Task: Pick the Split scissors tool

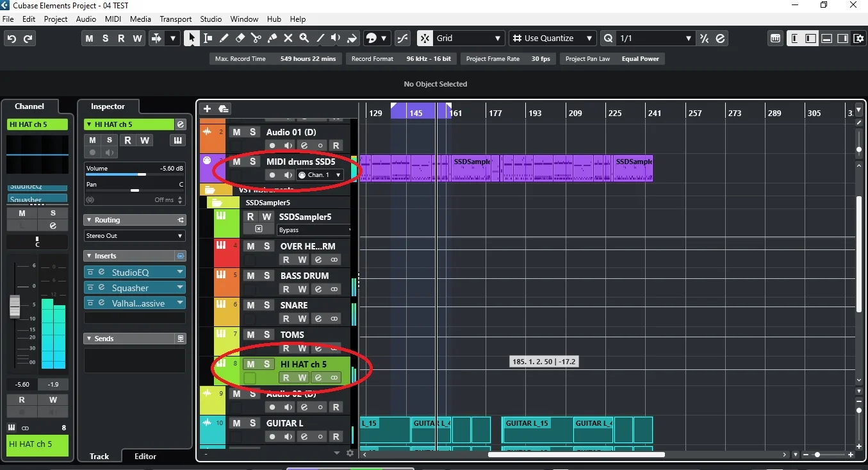Action: click(x=256, y=38)
